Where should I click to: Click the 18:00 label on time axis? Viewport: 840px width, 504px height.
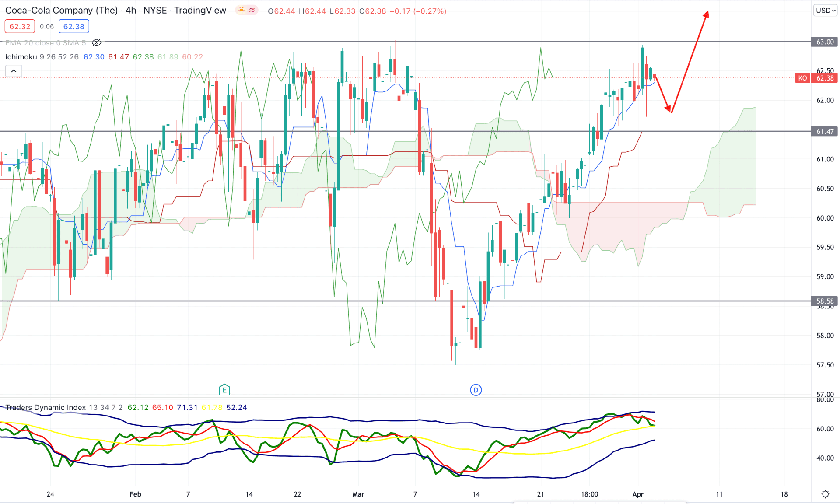(589, 494)
